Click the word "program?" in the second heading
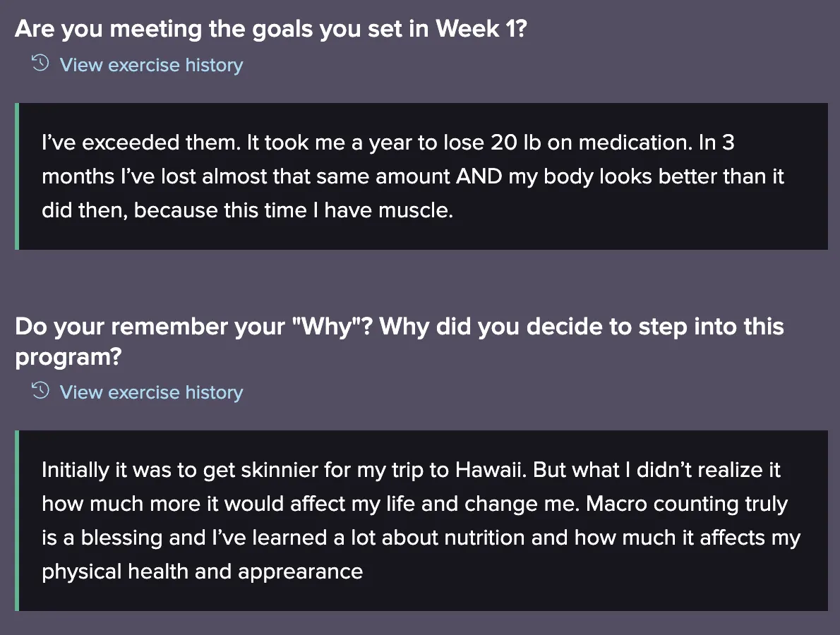 click(68, 358)
